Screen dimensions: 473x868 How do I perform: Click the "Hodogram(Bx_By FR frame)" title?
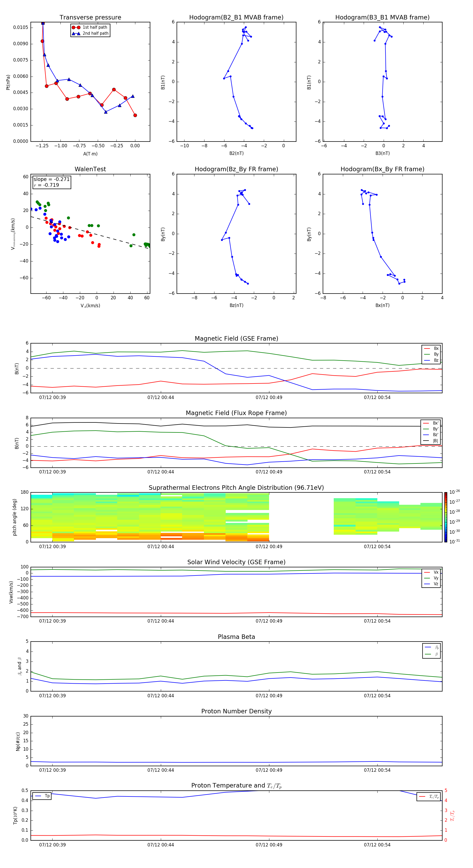pyautogui.click(x=382, y=169)
